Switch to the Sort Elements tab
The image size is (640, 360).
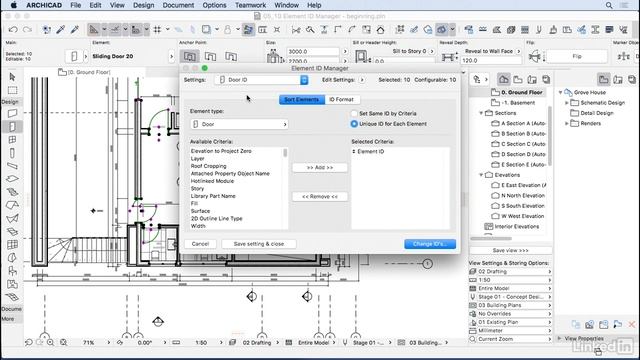click(302, 100)
